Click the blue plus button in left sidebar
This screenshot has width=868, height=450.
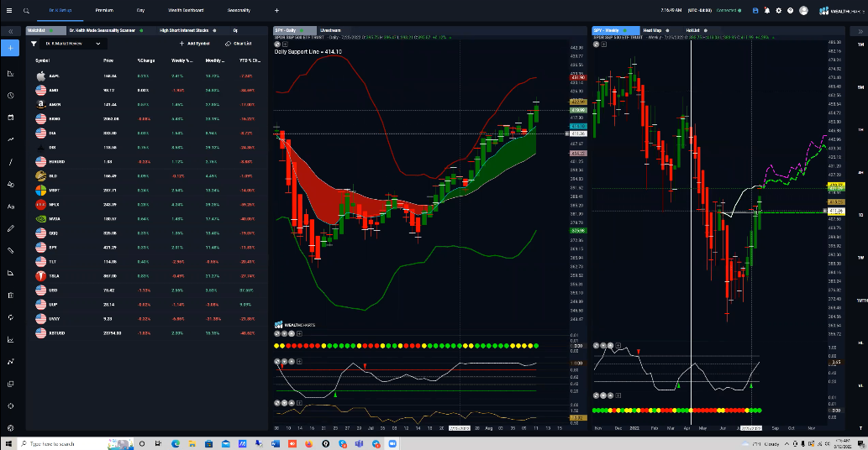(x=11, y=48)
